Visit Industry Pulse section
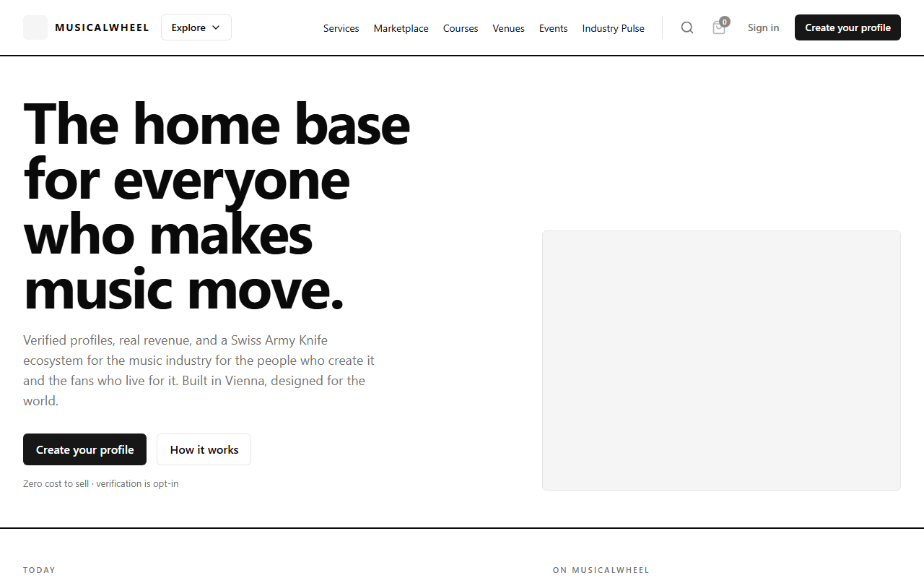This screenshot has height=578, width=924. (614, 28)
